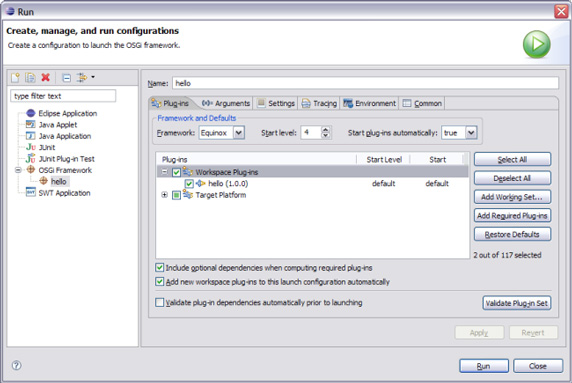The width and height of the screenshot is (572, 383).
Task: Select the hello tree item under OSGi Framework
Action: pyautogui.click(x=58, y=181)
